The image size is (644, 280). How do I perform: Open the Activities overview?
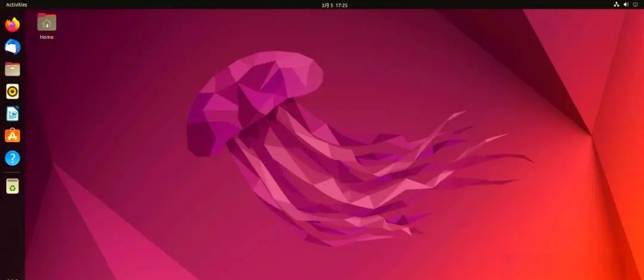point(17,5)
